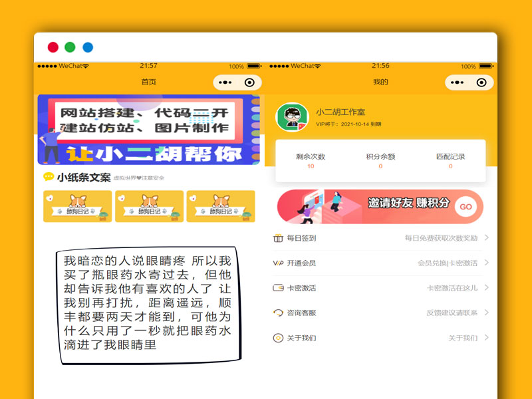Viewport: 532px width, 399px height.
Task: Switch to the 我的 tab
Action: [379, 82]
